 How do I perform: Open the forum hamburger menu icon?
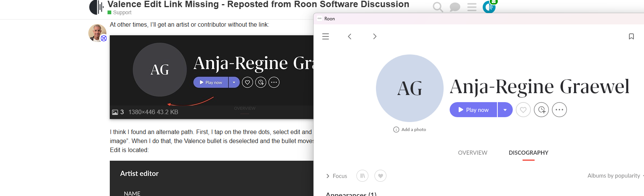click(x=472, y=7)
